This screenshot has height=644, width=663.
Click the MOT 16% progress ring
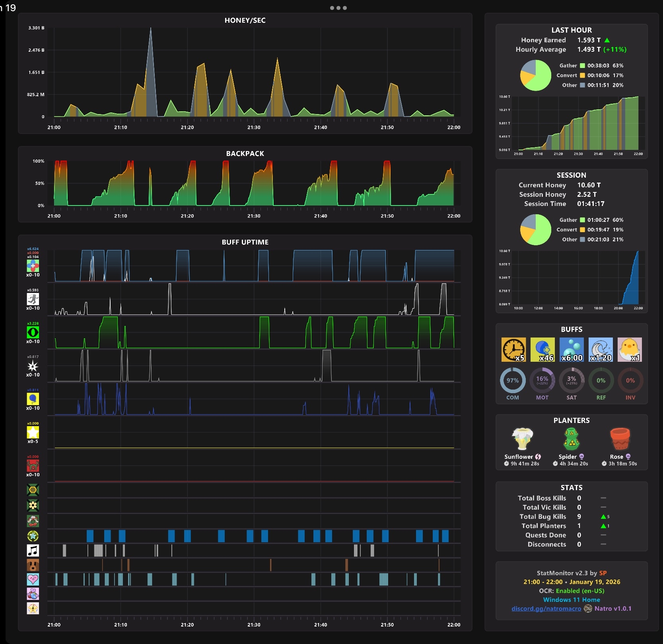[542, 380]
